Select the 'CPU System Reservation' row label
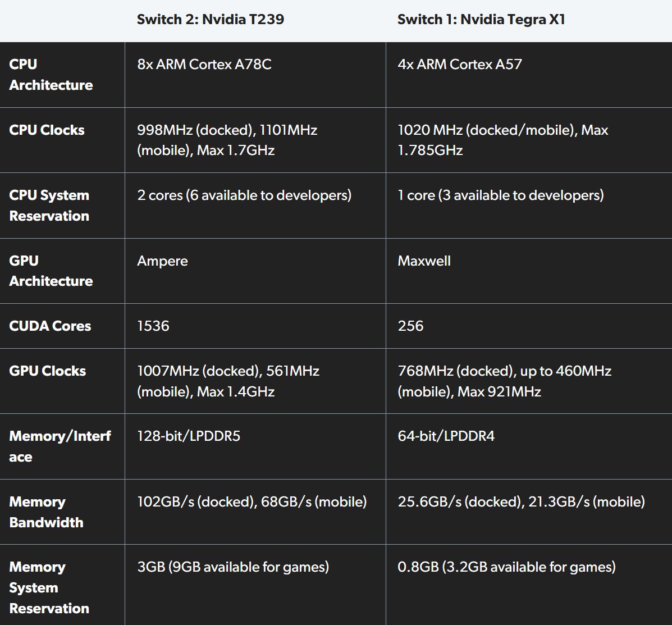The width and height of the screenshot is (672, 625). tap(49, 206)
